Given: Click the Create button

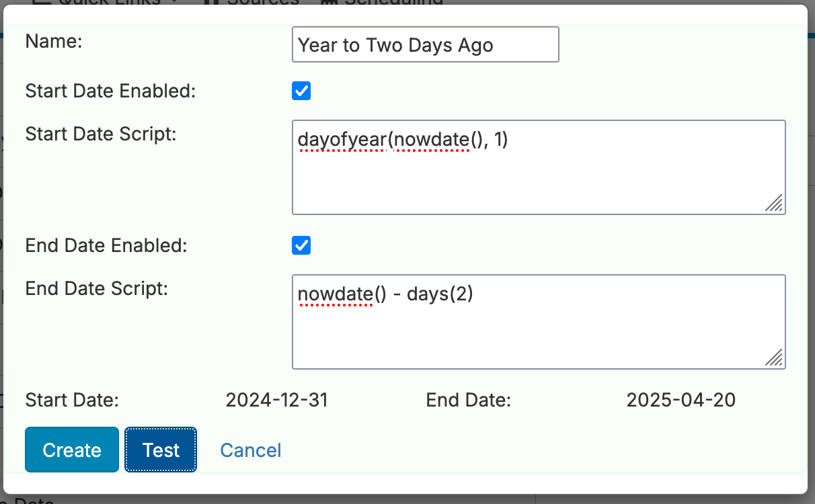Looking at the screenshot, I should (x=72, y=450).
